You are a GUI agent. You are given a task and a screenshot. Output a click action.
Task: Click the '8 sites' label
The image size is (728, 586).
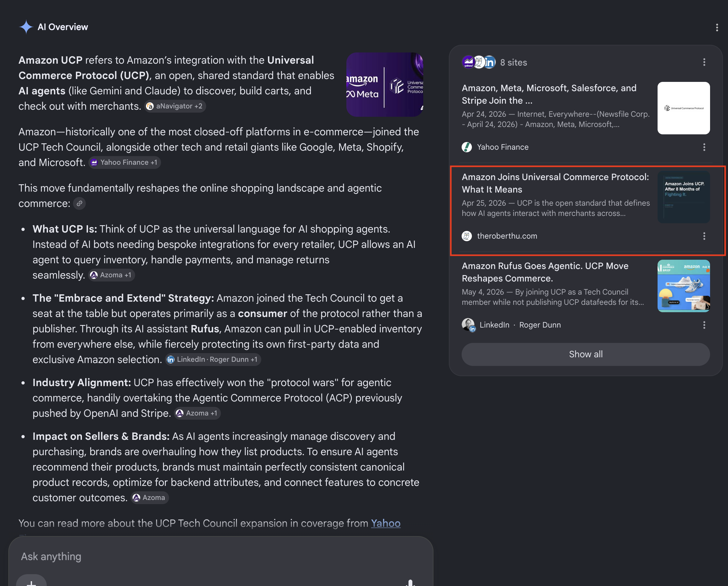[514, 62]
